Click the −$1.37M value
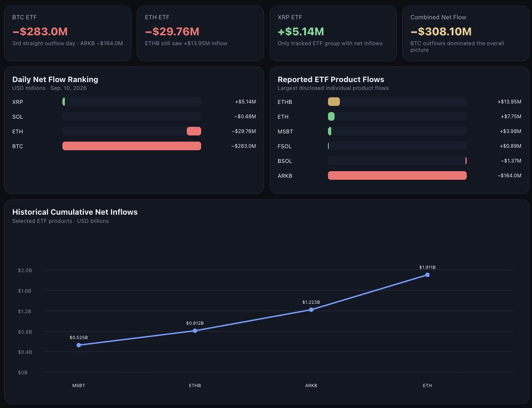Screen dimensions: 532x408 pyautogui.click(x=511, y=161)
